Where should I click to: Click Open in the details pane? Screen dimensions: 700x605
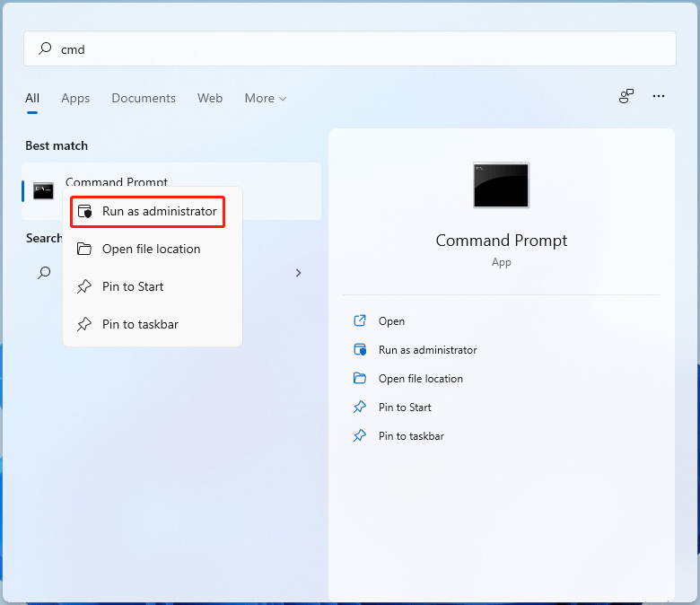click(x=391, y=321)
